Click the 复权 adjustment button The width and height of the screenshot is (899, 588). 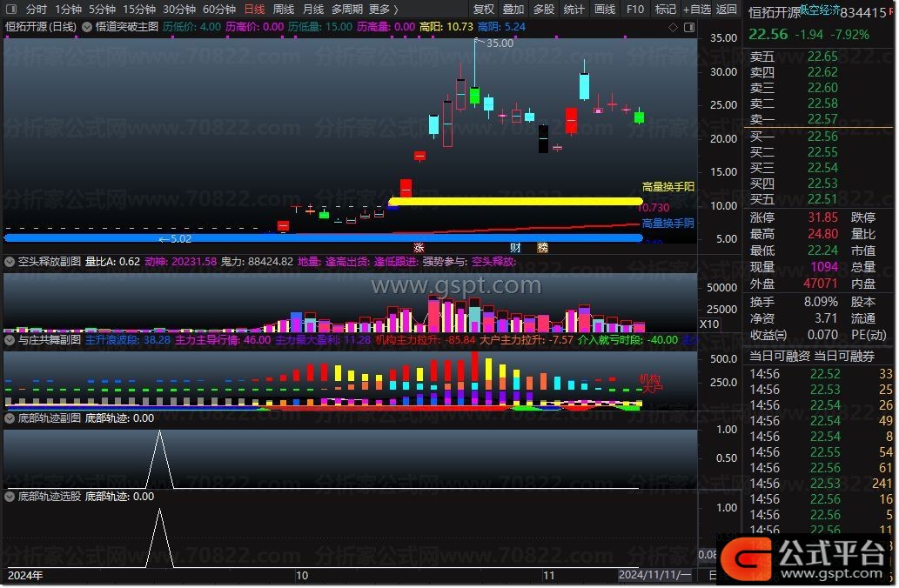tap(483, 10)
